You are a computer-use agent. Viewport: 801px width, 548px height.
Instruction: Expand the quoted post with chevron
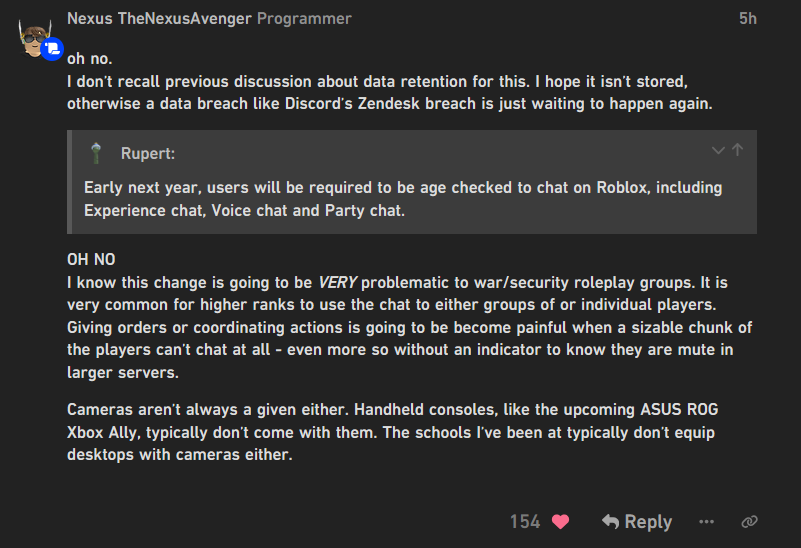(x=717, y=151)
